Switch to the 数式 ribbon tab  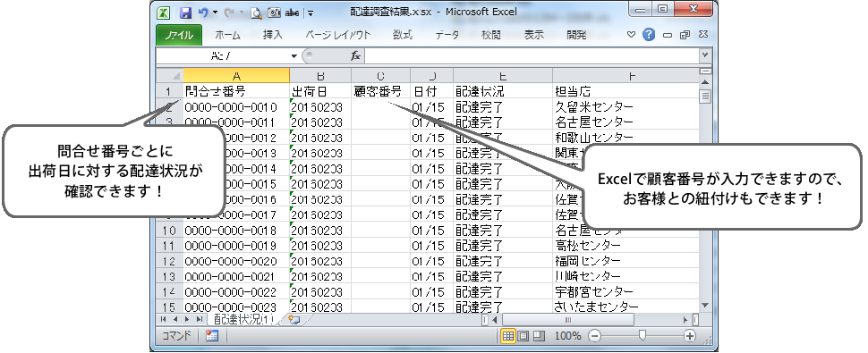[x=403, y=35]
